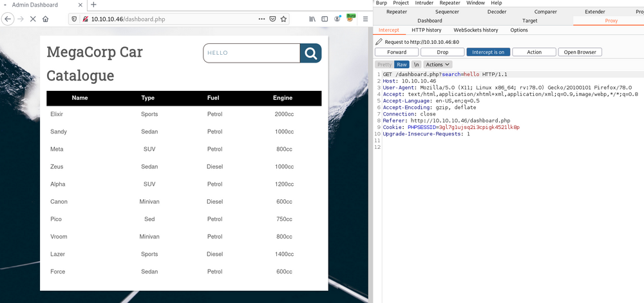The height and width of the screenshot is (303, 644).
Task: Open the Firefox hamburger menu
Action: 365,19
